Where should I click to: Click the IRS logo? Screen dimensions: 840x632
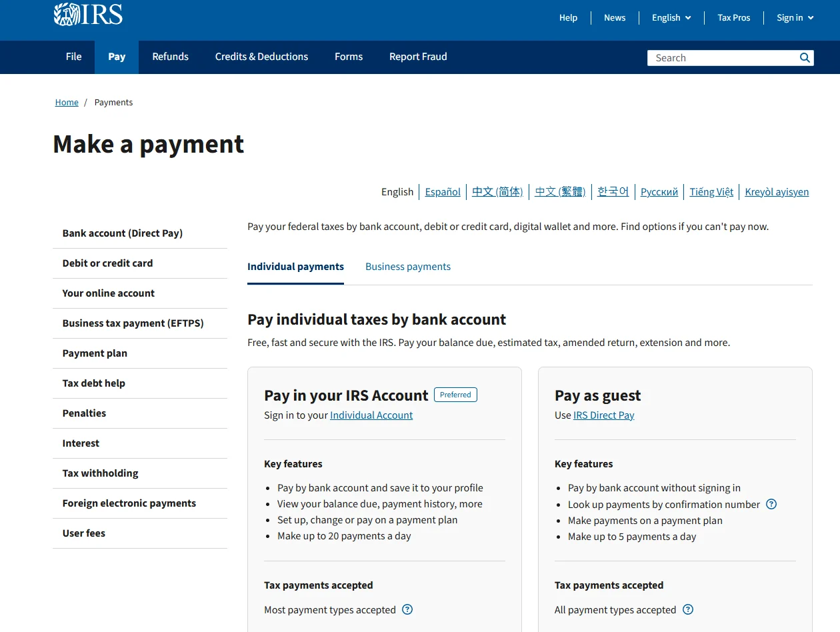point(88,14)
